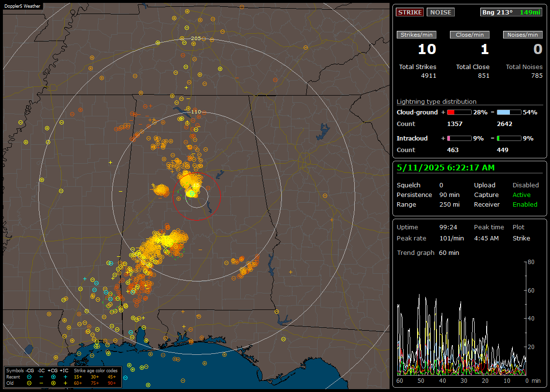This screenshot has width=550, height=392.
Task: Click the green negative intracloud percentage bar
Action: pos(509,139)
